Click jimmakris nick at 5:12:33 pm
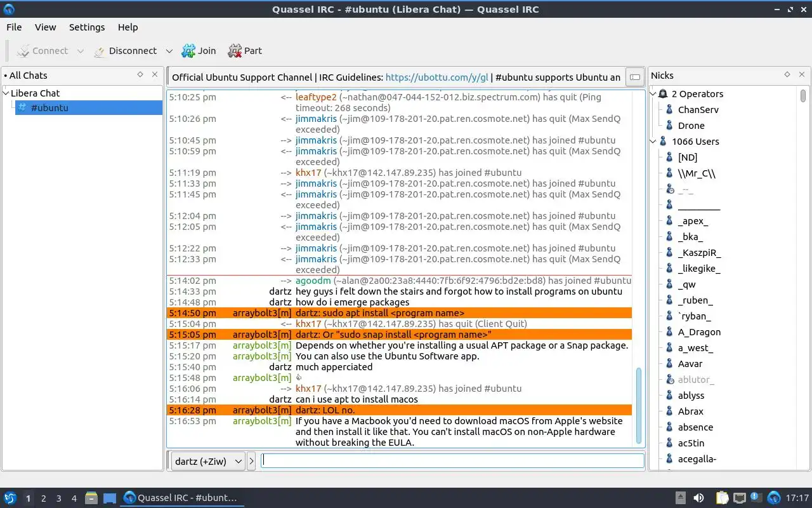 pos(316,259)
